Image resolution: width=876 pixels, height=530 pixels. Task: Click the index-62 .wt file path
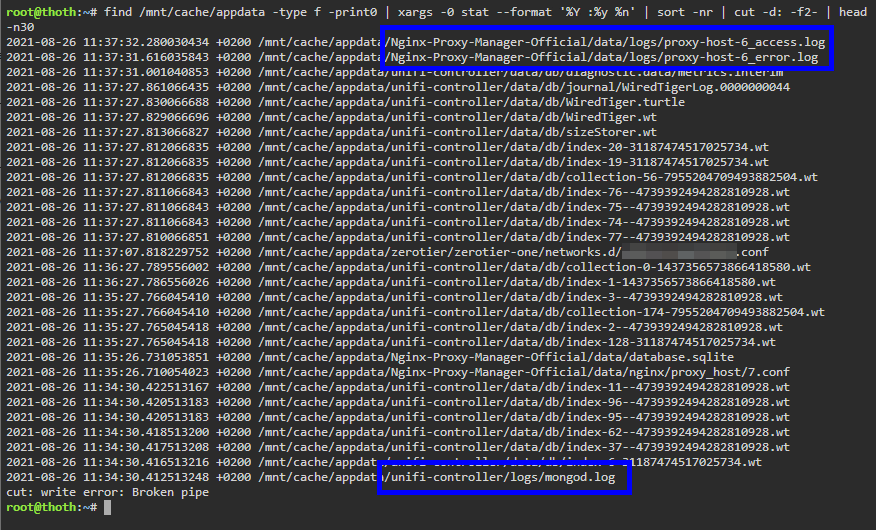tap(524, 433)
